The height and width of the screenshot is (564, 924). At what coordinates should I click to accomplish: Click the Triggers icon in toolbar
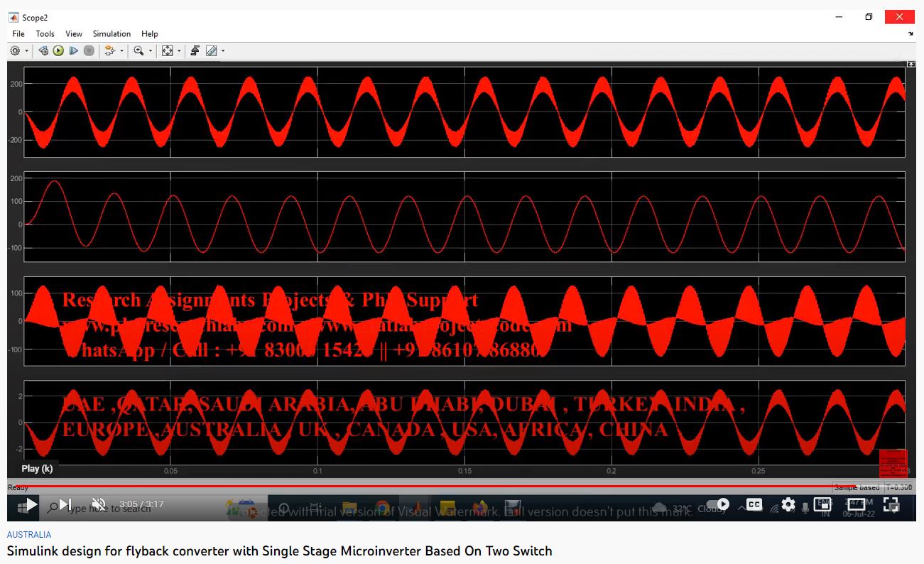click(195, 51)
